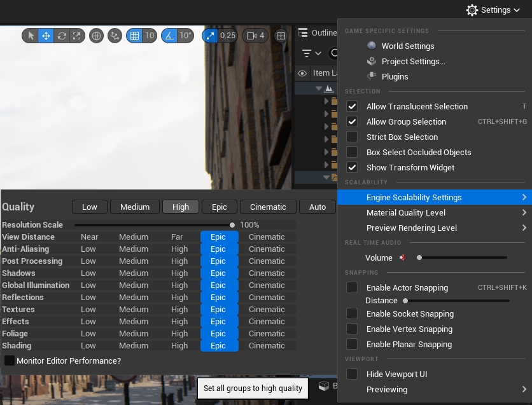Click the Auto quality button
The width and height of the screenshot is (532, 405).
[317, 207]
